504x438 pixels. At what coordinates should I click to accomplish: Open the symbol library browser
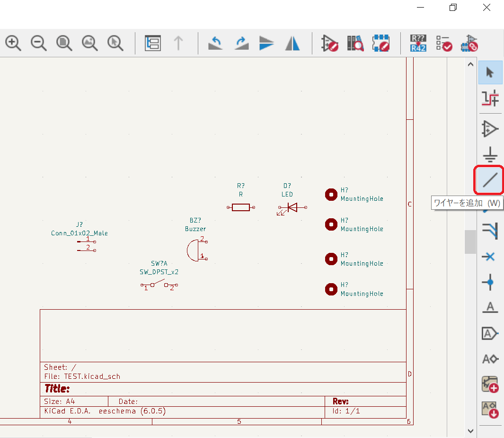click(355, 43)
